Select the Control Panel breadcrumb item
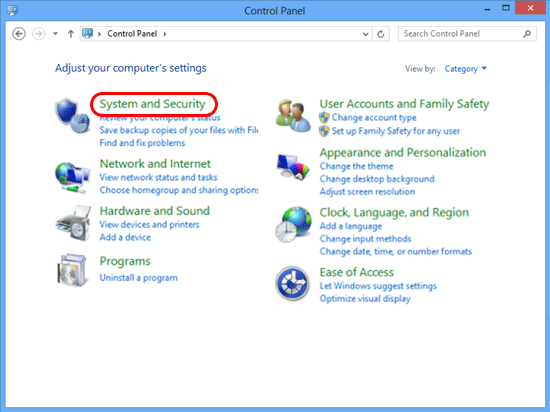550x412 pixels. [132, 34]
